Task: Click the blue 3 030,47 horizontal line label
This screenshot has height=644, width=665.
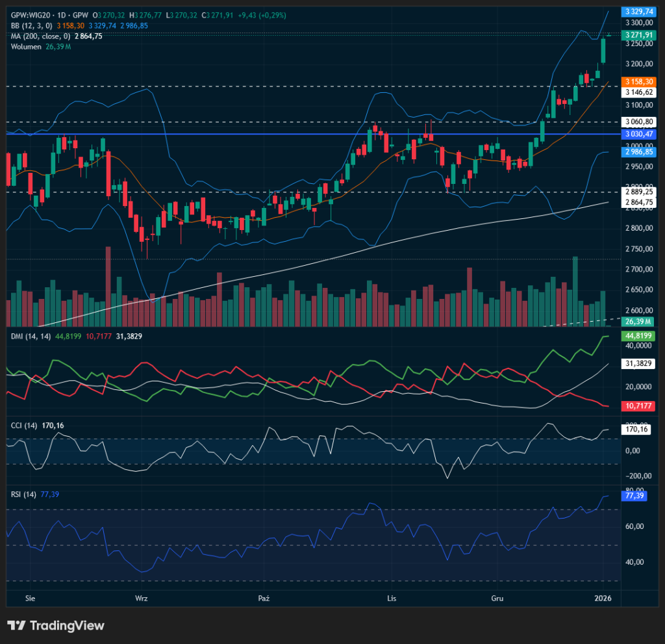Action: click(638, 134)
